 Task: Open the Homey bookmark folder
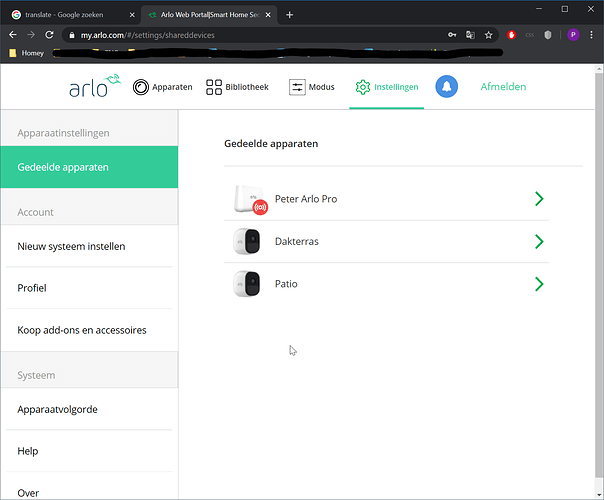[x=27, y=53]
